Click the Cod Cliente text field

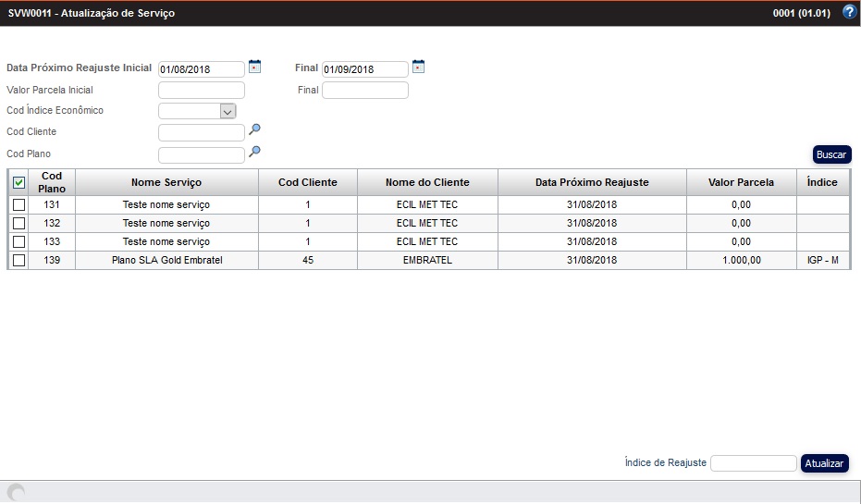[202, 132]
